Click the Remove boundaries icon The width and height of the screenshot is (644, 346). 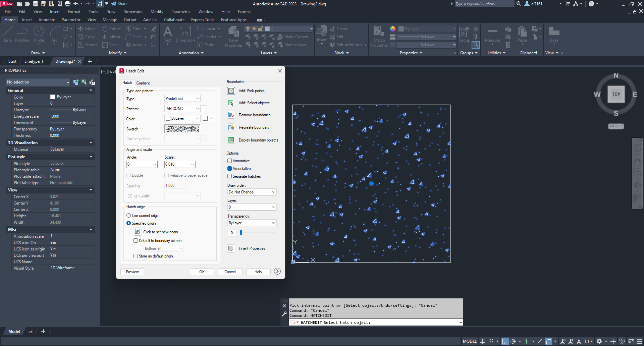click(x=231, y=115)
